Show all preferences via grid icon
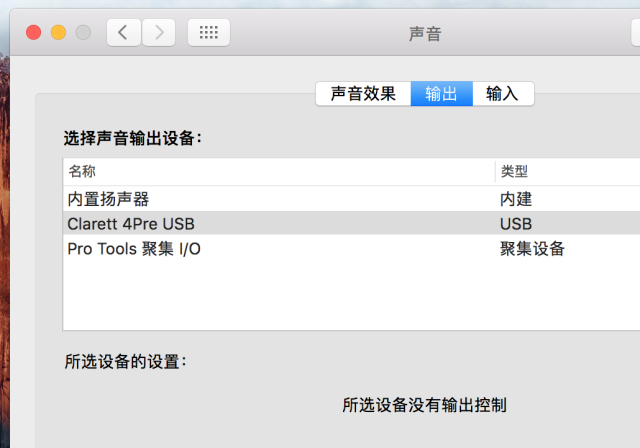640x448 pixels. pos(208,32)
